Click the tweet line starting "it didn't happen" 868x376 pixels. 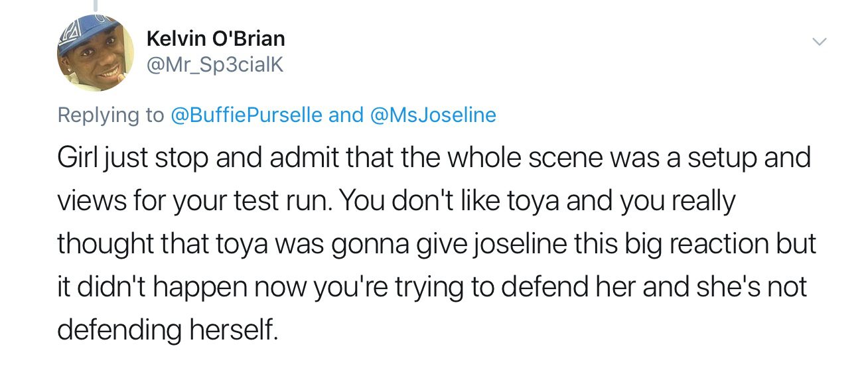(x=432, y=286)
